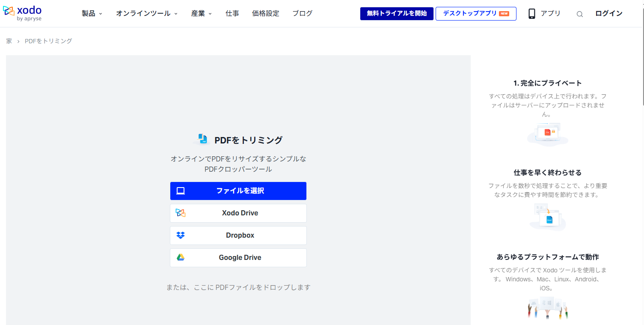This screenshot has width=644, height=325.
Task: Choose the Google Drive upload option
Action: tap(238, 258)
